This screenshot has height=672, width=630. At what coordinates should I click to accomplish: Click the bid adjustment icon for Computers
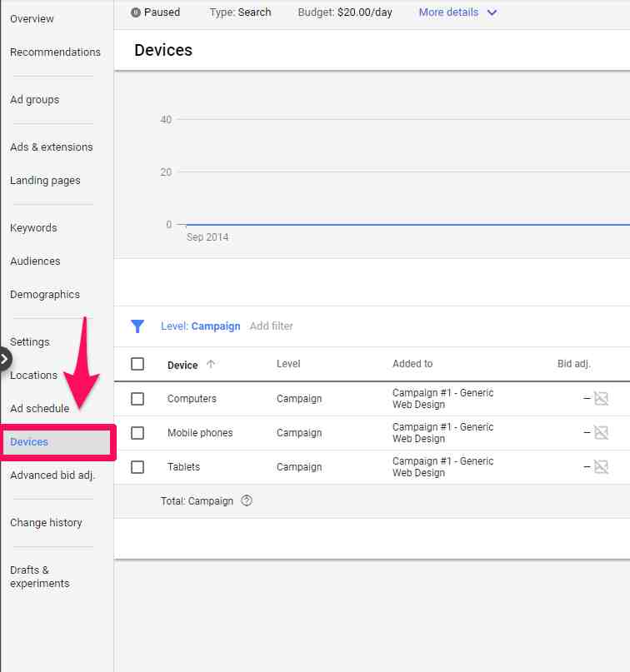600,399
